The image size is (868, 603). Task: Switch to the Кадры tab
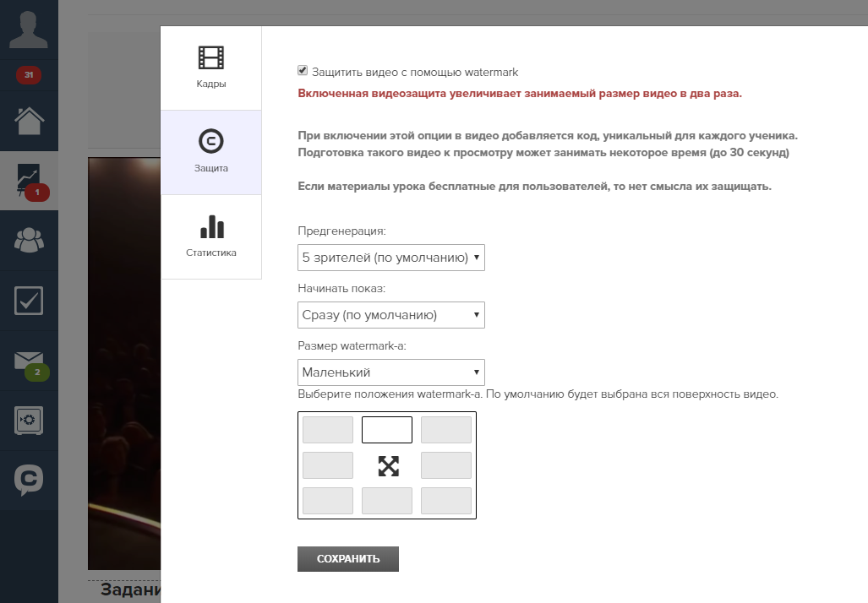(211, 68)
